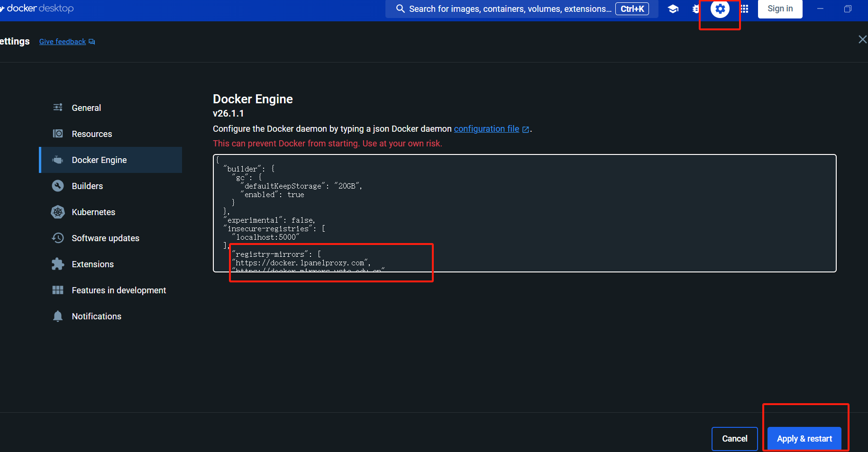Click the "experimental": false line
This screenshot has width=868, height=452.
click(x=269, y=220)
